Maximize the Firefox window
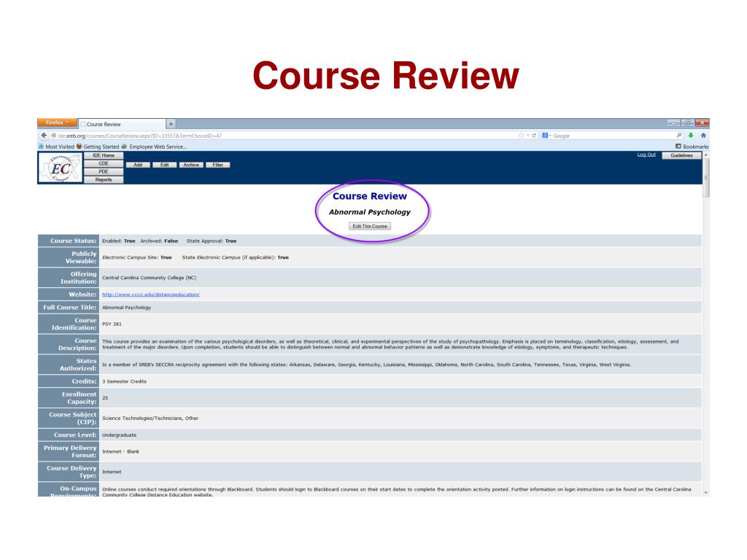747x560 pixels. (687, 123)
